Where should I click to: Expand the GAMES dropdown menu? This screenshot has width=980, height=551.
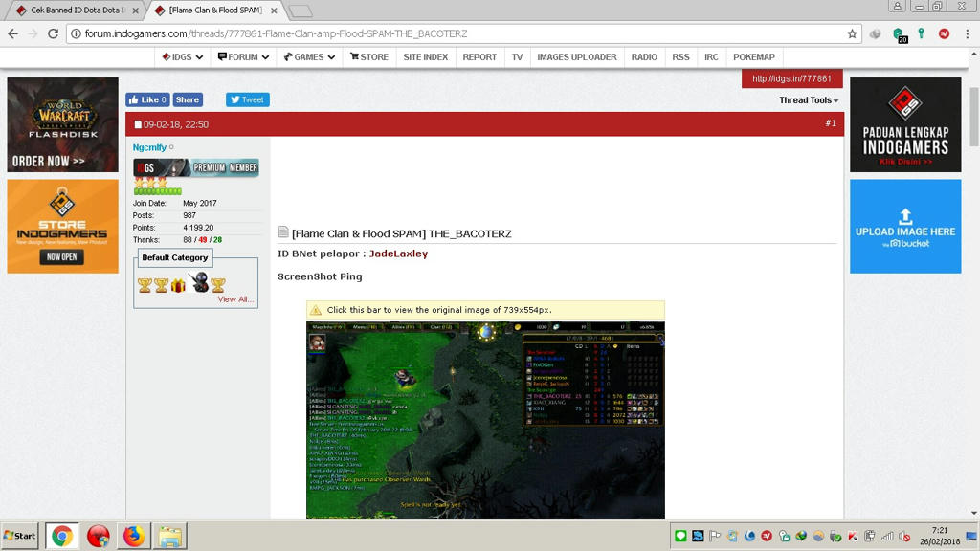[309, 56]
